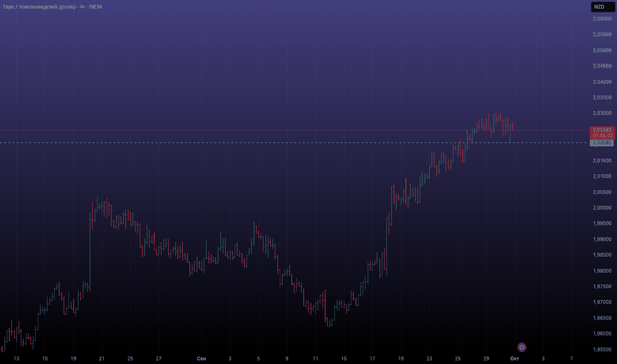This screenshot has height=364, width=617.
Task: Select the red current price label 2,02482
Action: coord(602,132)
